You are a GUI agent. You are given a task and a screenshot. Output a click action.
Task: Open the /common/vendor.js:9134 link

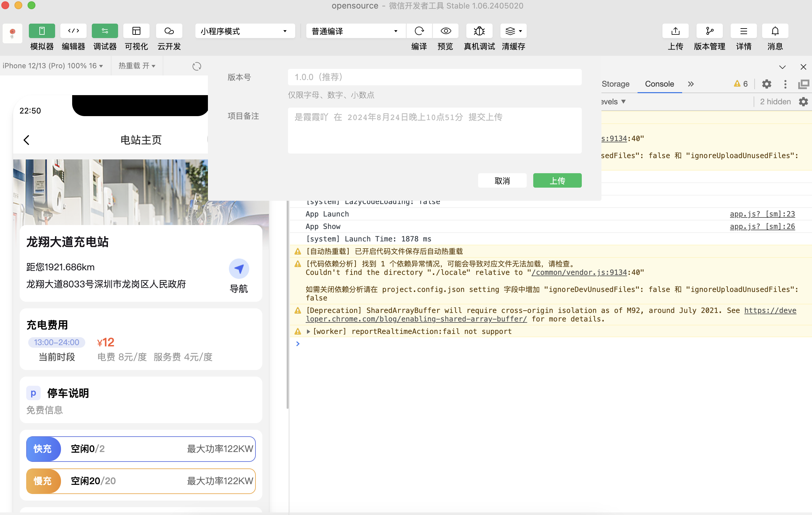(x=579, y=272)
